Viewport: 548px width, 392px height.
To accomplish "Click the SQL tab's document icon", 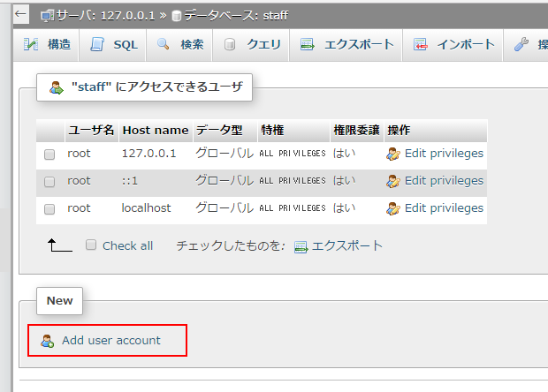I will click(x=97, y=45).
